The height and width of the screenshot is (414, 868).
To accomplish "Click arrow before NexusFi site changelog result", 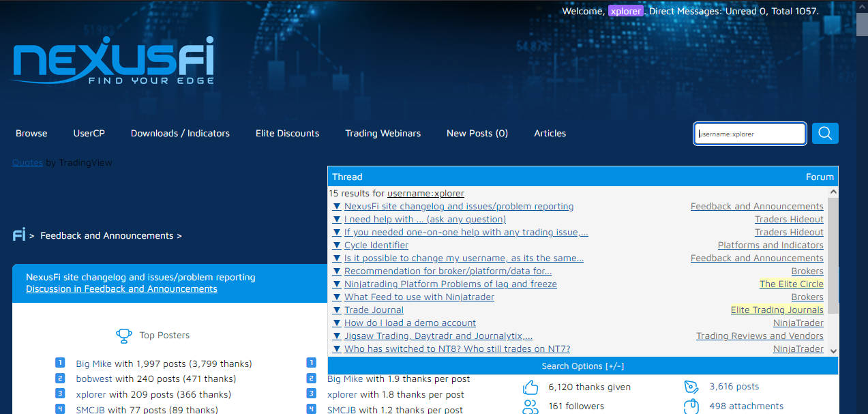I will click(x=337, y=207).
